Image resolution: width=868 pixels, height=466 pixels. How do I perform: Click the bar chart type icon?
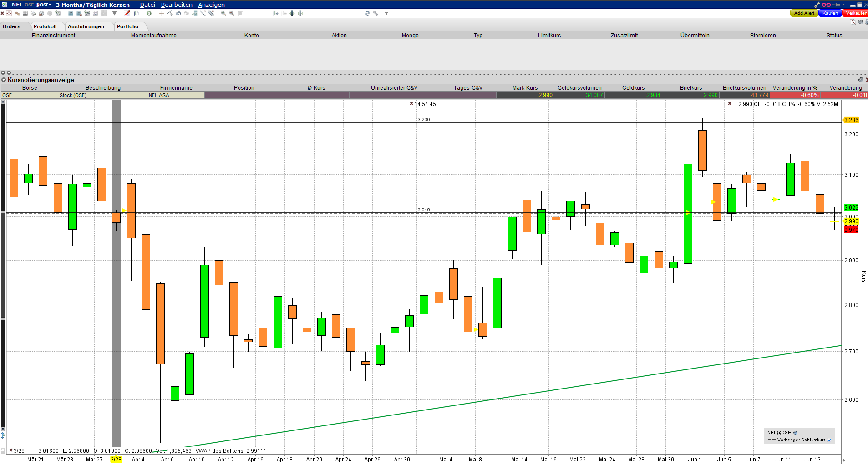point(136,13)
